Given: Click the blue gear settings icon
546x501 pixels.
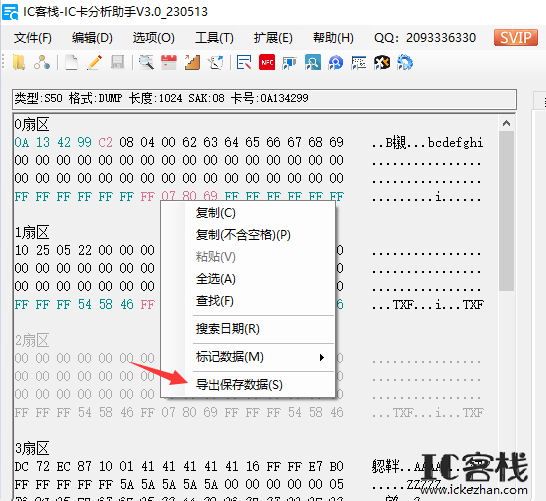Looking at the screenshot, I should pos(405,63).
